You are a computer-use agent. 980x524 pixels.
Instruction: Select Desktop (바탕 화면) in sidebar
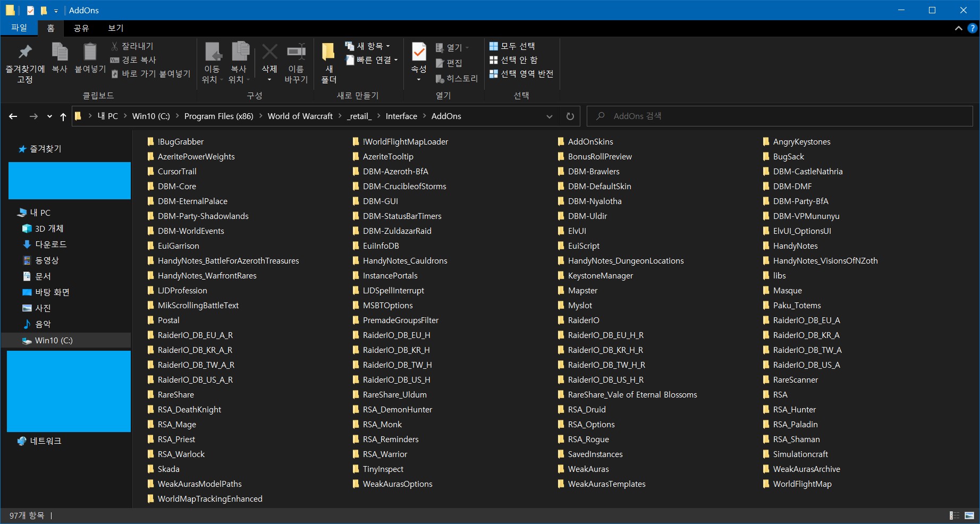[x=46, y=292]
